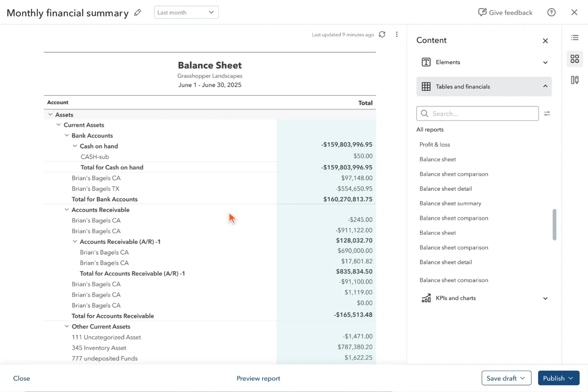Click the search filter settings icon
This screenshot has width=588, height=392.
pyautogui.click(x=547, y=114)
